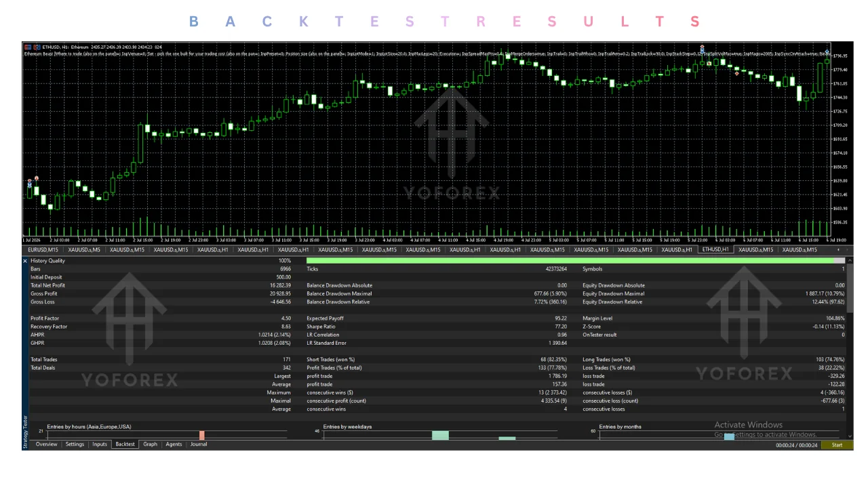The image size is (868, 488).
Task: Click the Initial Deposit value 500.00
Action: click(283, 277)
